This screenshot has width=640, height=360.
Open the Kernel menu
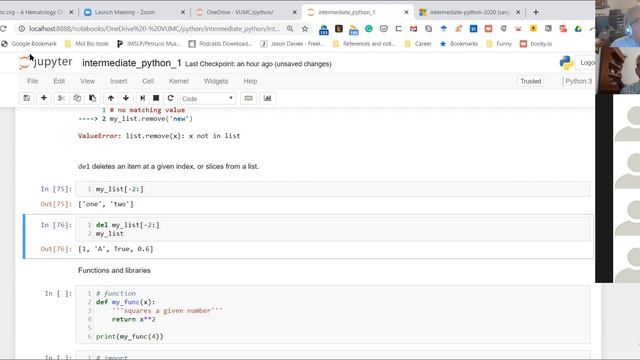click(x=179, y=81)
